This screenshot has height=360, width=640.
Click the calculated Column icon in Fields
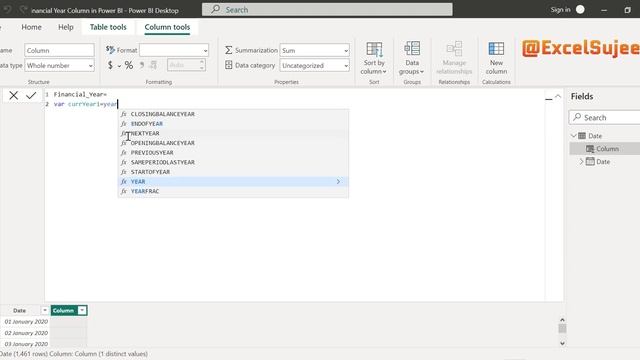pyautogui.click(x=590, y=149)
